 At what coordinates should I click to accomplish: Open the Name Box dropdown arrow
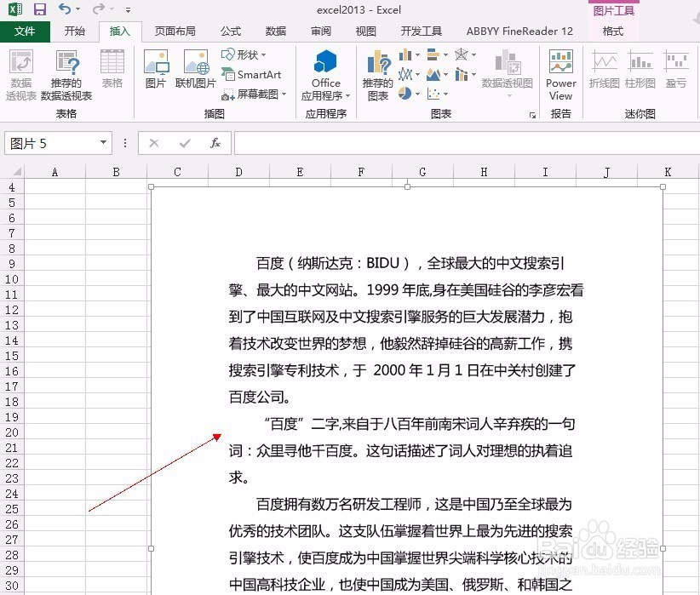point(104,143)
